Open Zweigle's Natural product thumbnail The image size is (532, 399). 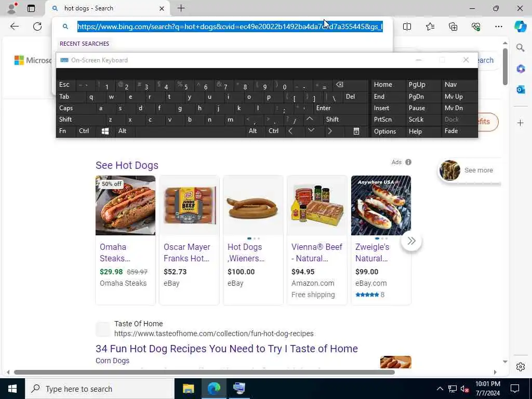381,205
